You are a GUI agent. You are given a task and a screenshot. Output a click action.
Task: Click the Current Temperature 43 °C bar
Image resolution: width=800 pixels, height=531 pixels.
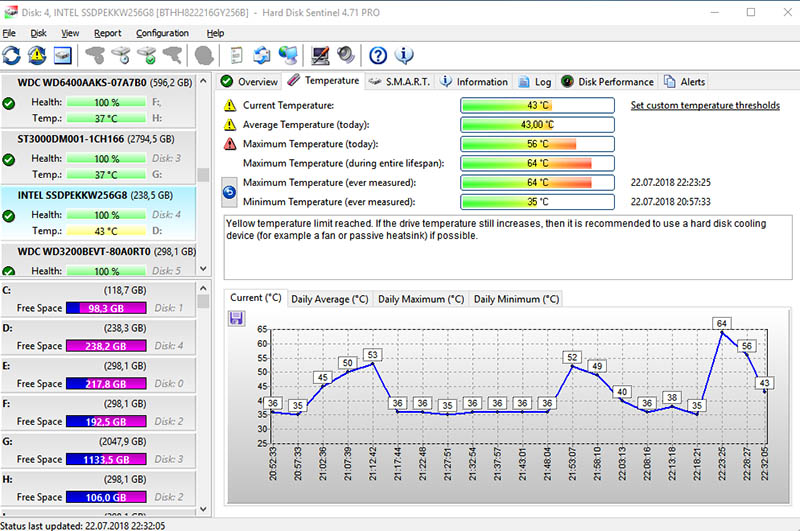537,106
